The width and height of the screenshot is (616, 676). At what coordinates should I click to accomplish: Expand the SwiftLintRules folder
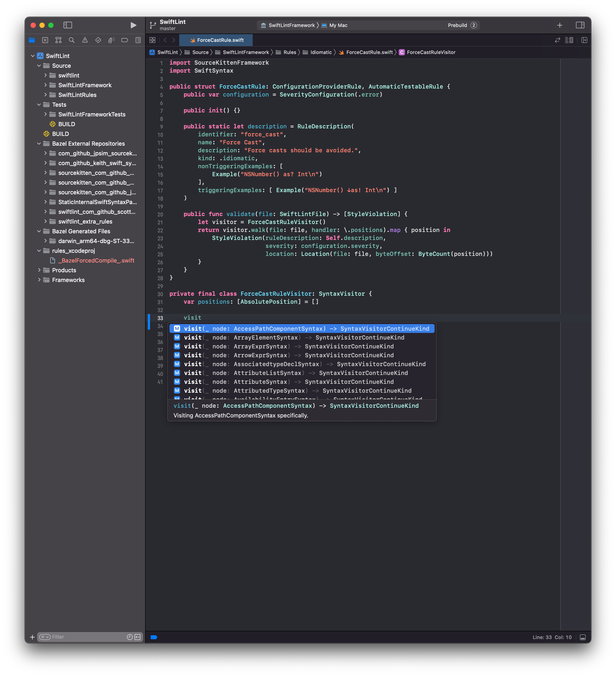coord(45,95)
